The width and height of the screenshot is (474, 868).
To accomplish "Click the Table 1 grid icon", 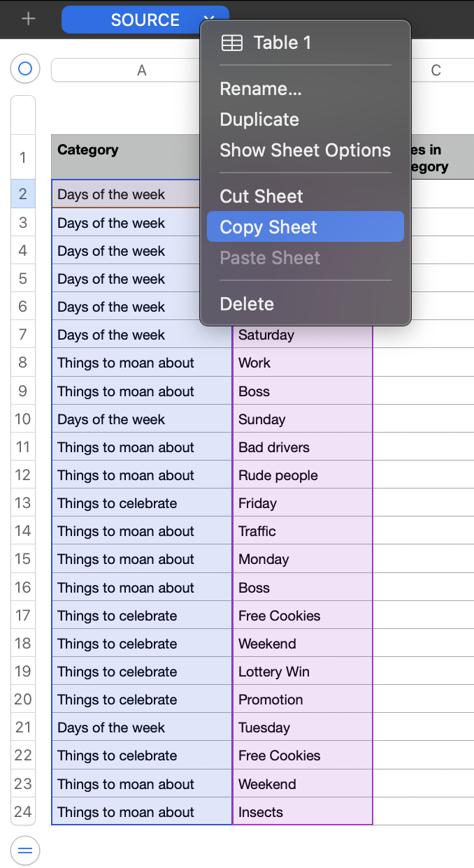I will click(232, 43).
